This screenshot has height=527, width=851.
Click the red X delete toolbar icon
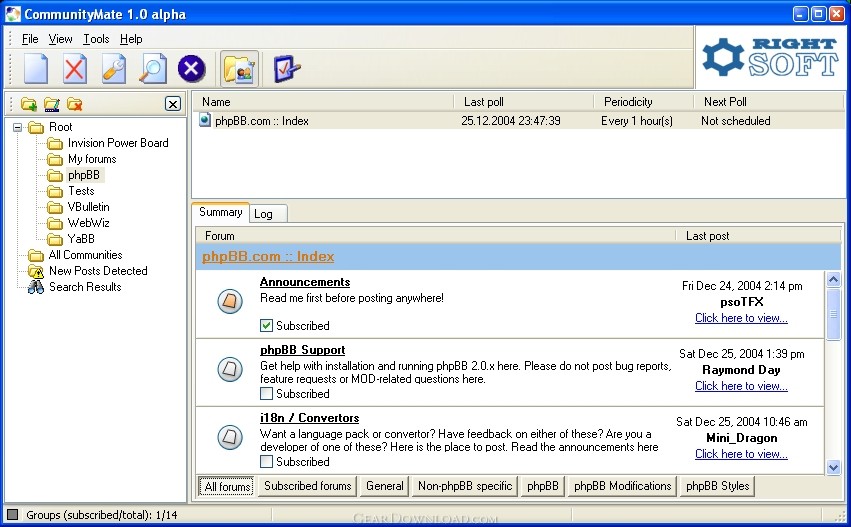pos(75,69)
